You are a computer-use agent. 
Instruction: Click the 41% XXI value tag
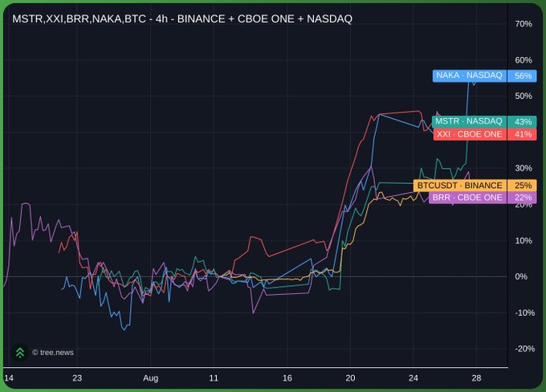point(523,134)
